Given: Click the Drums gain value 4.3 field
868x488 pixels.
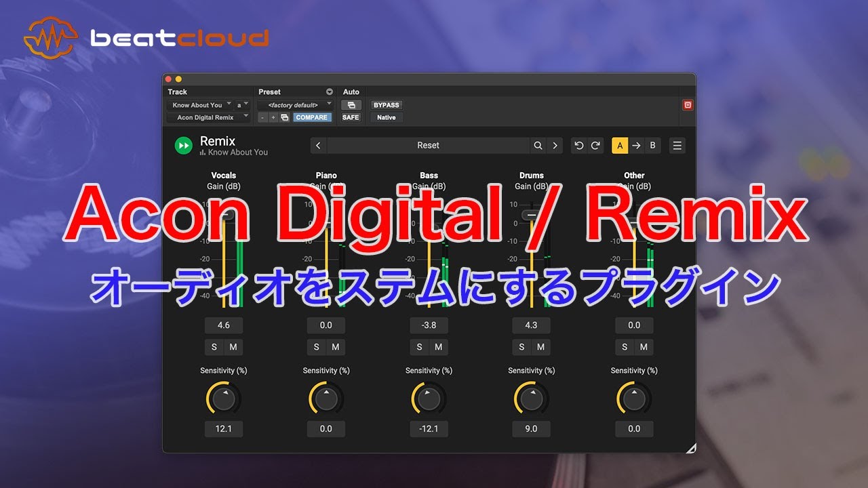Looking at the screenshot, I should pos(531,325).
